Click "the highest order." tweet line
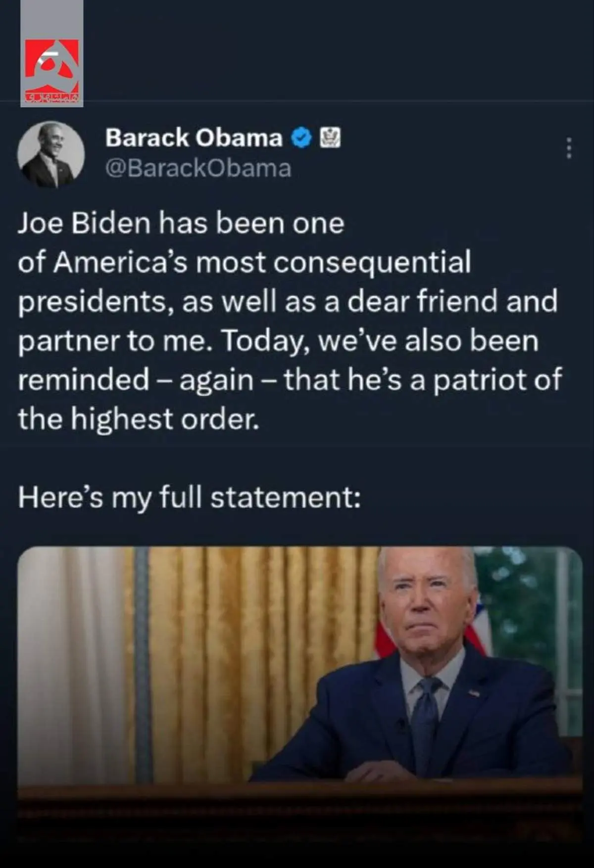Image resolution: width=594 pixels, height=868 pixels. tap(139, 419)
